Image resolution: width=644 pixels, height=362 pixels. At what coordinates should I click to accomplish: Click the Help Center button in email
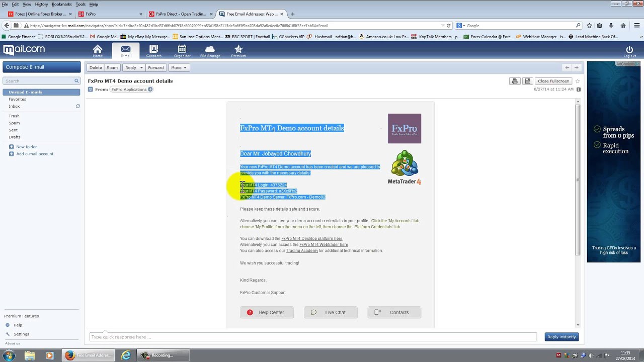(x=267, y=312)
